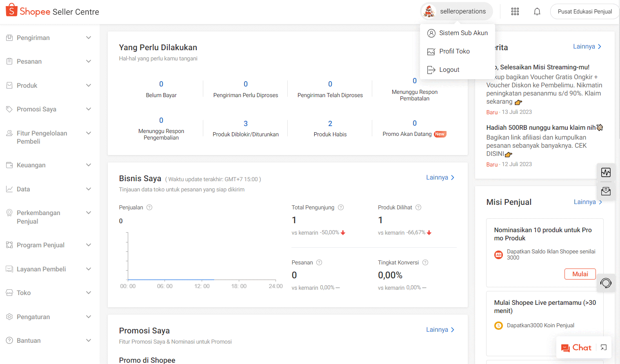620x364 pixels.
Task: Select Sistem Sub Akun menu entry
Action: pos(463,33)
